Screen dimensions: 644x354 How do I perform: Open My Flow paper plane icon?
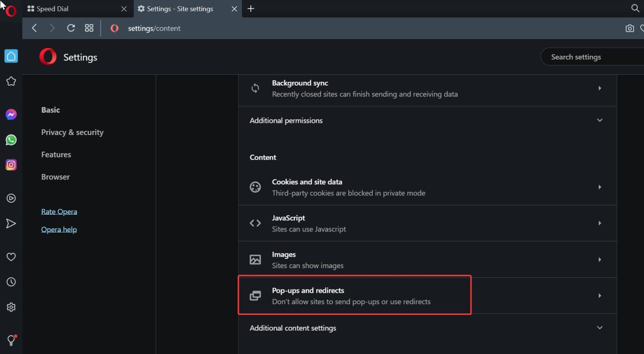click(10, 223)
